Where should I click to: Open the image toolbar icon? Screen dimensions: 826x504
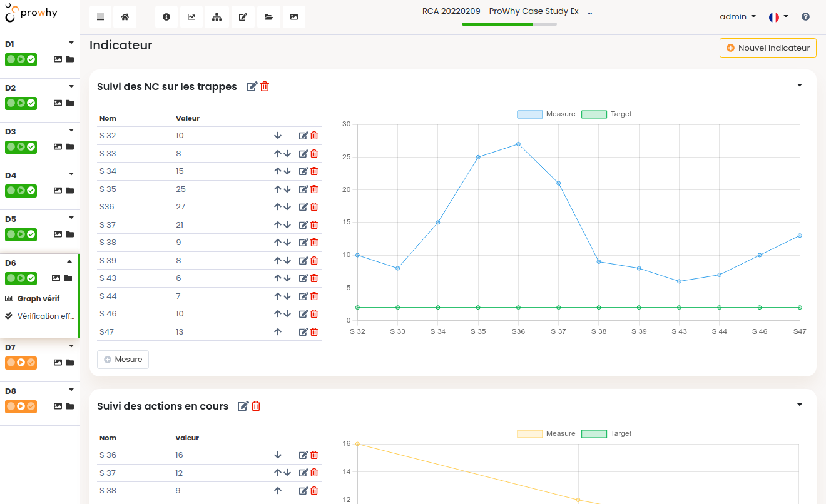293,17
